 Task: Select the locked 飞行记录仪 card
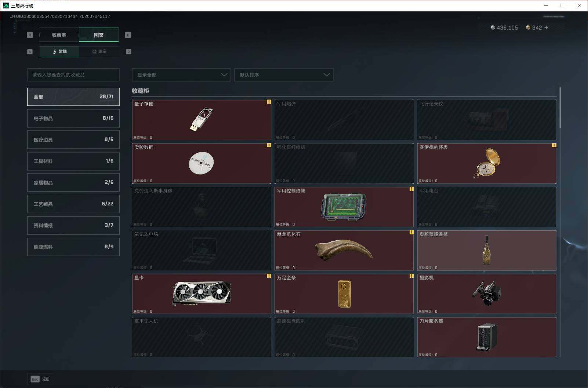pyautogui.click(x=487, y=120)
